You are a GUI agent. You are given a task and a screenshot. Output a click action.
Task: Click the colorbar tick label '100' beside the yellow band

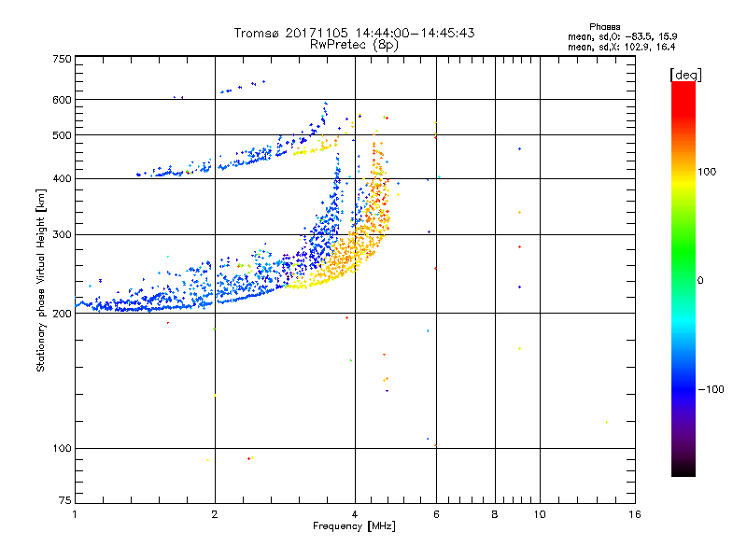coord(707,172)
